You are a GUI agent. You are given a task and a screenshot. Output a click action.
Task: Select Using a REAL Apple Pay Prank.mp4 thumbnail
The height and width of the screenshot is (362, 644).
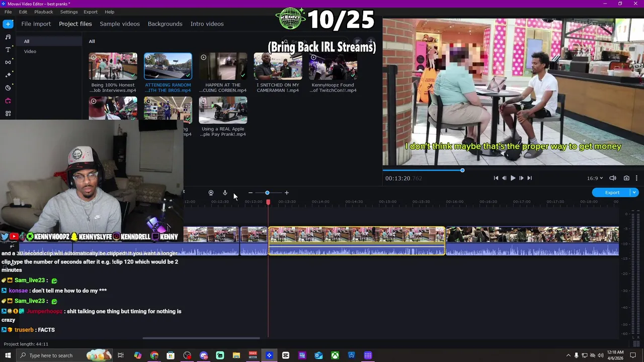point(223,110)
